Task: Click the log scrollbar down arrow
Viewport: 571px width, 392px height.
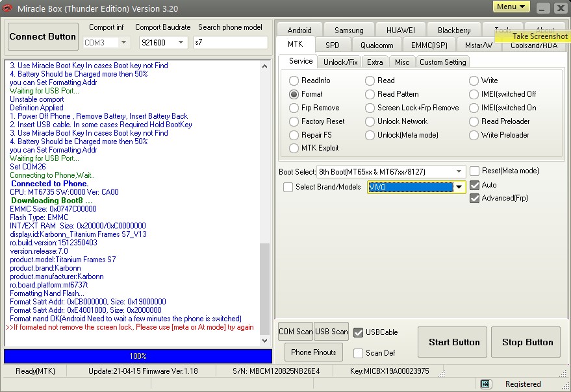Action: [x=264, y=341]
